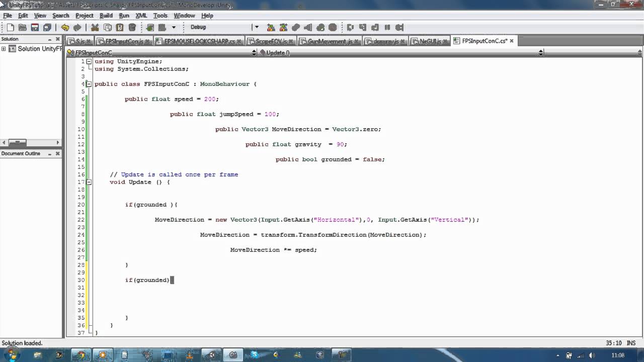Click the second icon right of the Debug combo

283,27
